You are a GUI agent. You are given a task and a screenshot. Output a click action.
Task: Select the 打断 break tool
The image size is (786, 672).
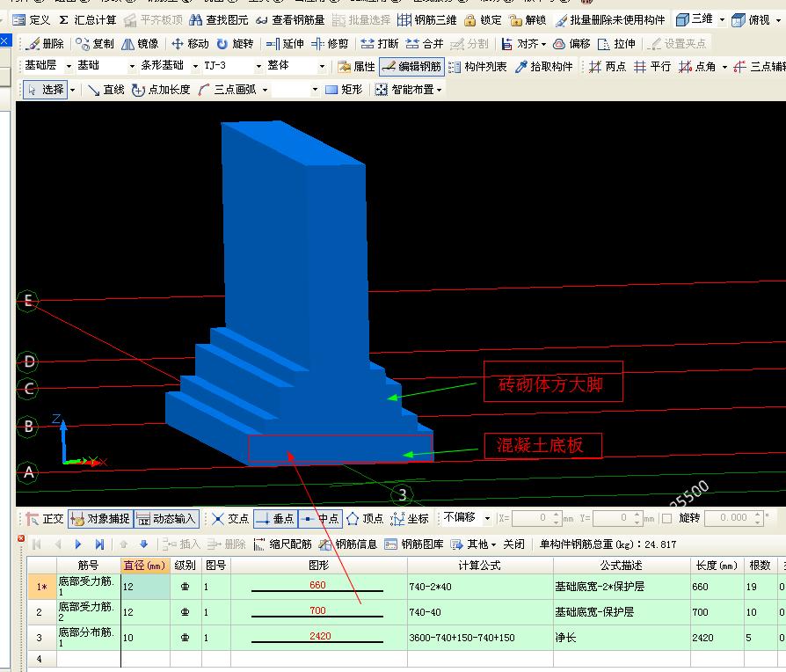pos(380,44)
